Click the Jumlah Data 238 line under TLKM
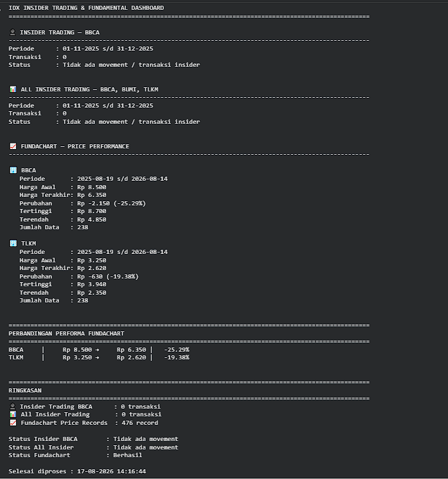448x479 pixels. [x=53, y=300]
